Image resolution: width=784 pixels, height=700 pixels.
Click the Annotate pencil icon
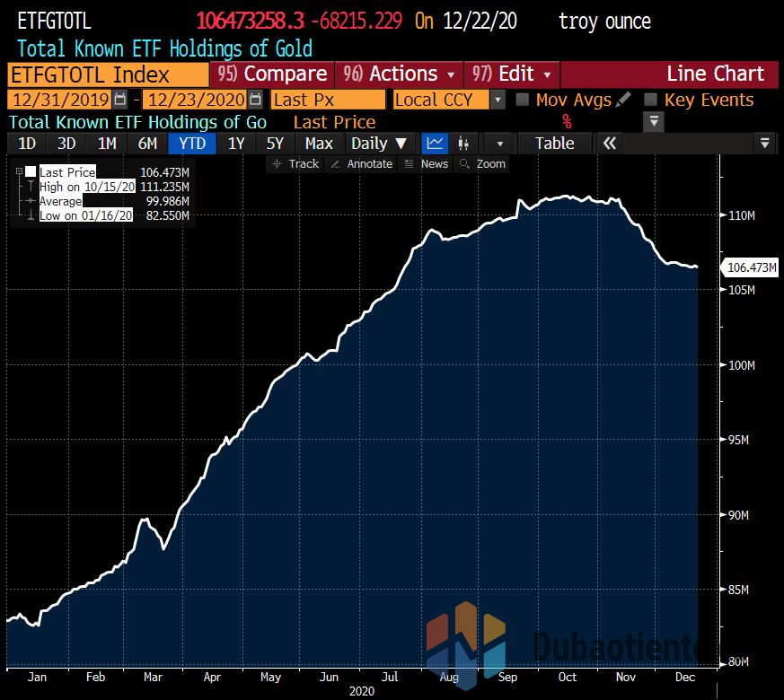335,164
